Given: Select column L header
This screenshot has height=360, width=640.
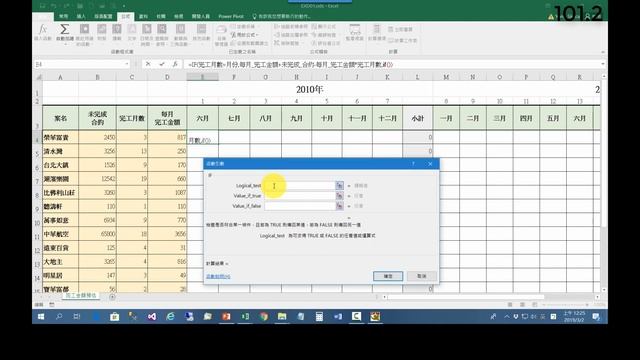Looking at the screenshot, I should (418, 77).
